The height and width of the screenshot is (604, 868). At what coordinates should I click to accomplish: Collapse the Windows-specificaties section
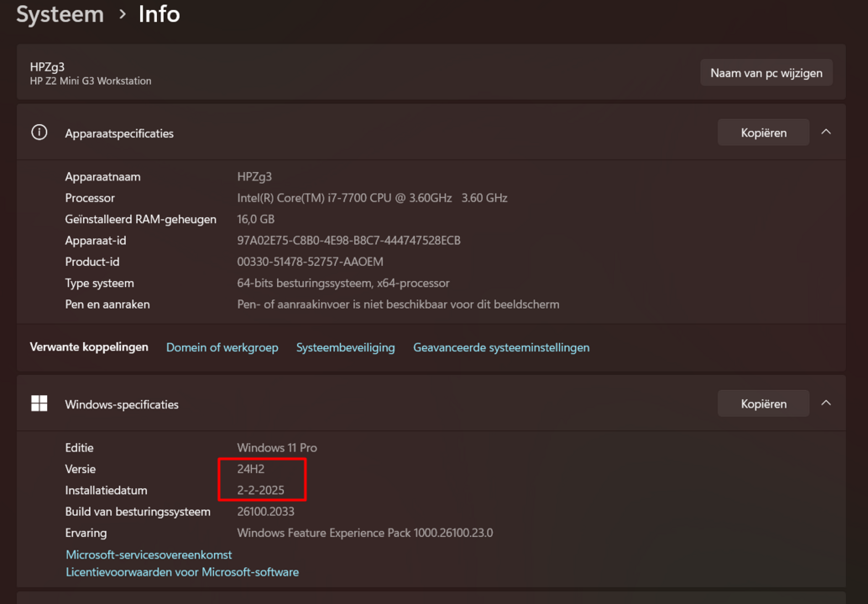[x=825, y=403]
